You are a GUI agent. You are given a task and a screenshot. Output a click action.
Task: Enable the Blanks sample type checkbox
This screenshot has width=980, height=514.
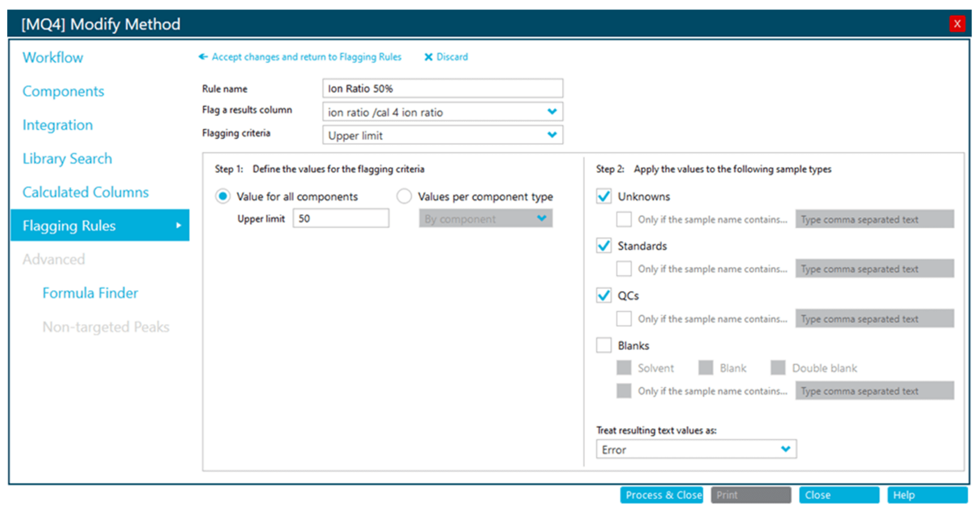604,345
